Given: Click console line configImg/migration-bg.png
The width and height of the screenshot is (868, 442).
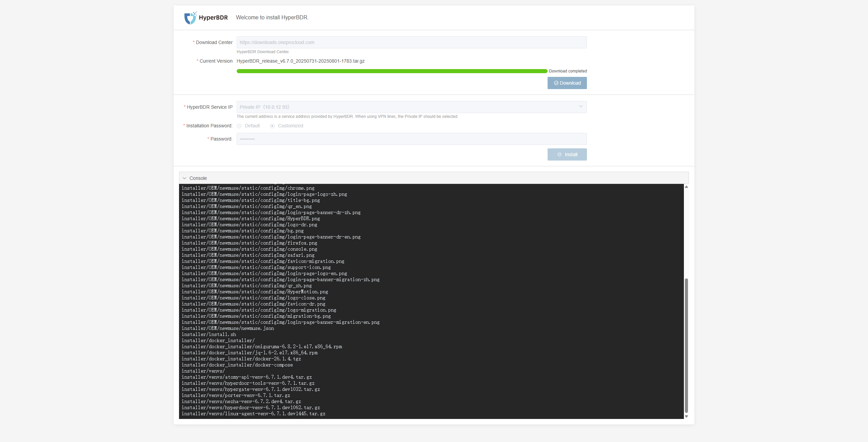Looking at the screenshot, I should (x=256, y=316).
